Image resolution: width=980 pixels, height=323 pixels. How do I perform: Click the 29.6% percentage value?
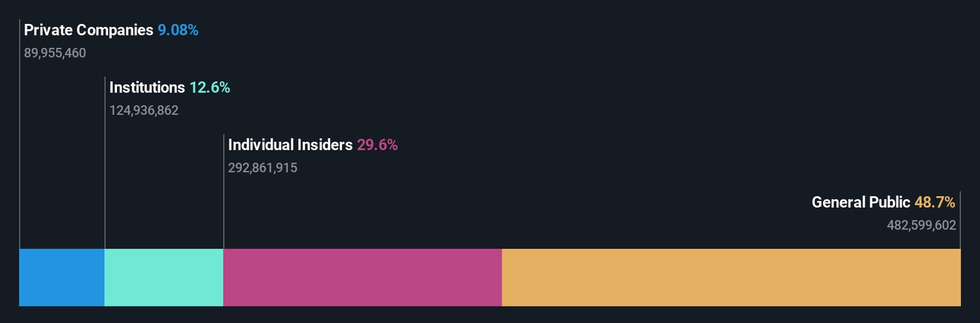click(377, 145)
